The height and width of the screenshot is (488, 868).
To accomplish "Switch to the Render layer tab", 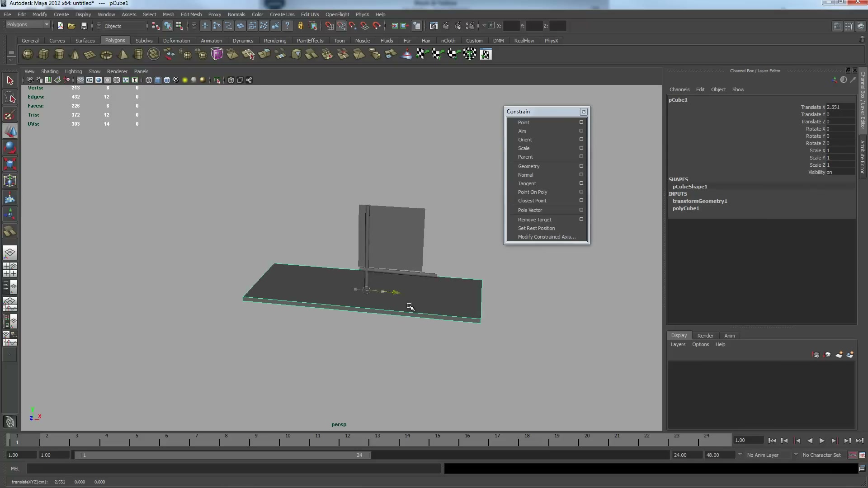I will [705, 336].
